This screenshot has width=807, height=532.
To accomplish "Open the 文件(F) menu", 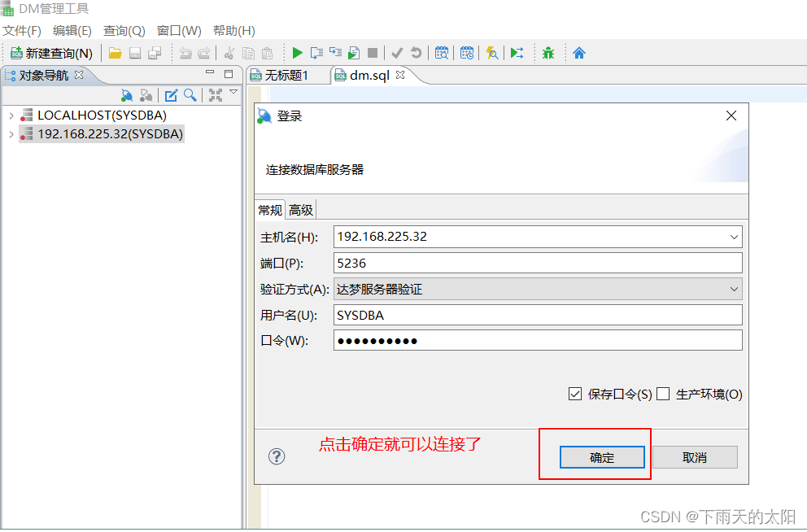I will click(x=22, y=31).
